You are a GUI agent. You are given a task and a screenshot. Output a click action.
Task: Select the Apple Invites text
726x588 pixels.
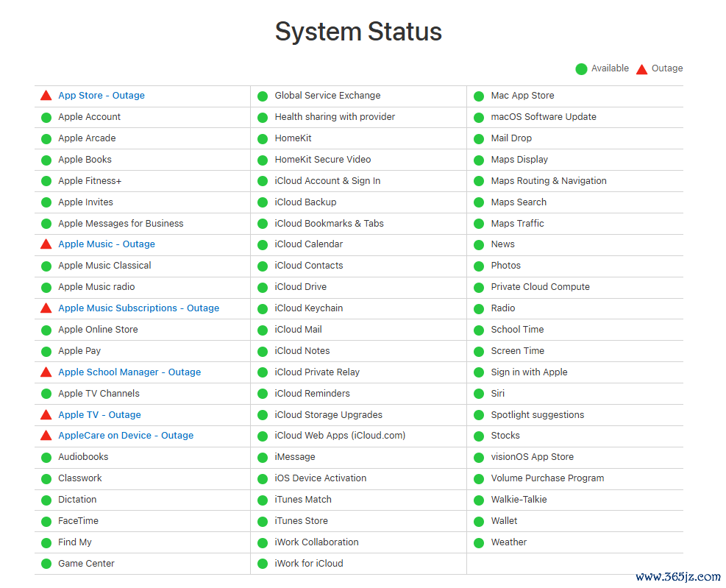pyautogui.click(x=85, y=202)
